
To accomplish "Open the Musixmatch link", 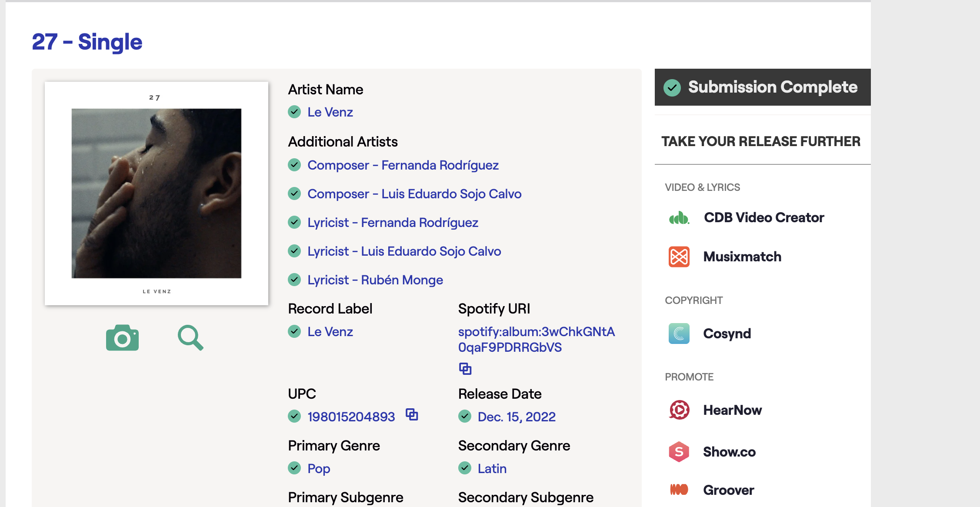I will pyautogui.click(x=742, y=257).
